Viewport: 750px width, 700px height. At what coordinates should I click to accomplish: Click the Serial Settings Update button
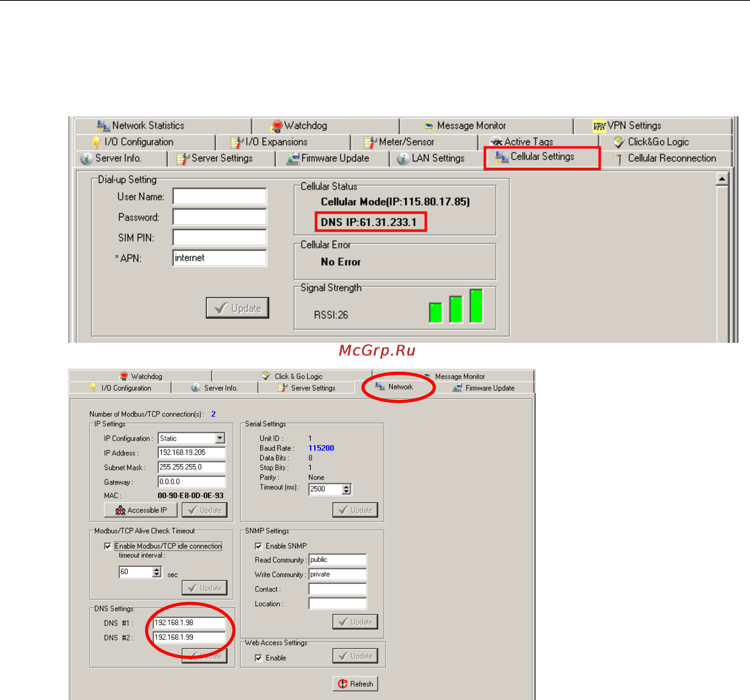pos(355,510)
